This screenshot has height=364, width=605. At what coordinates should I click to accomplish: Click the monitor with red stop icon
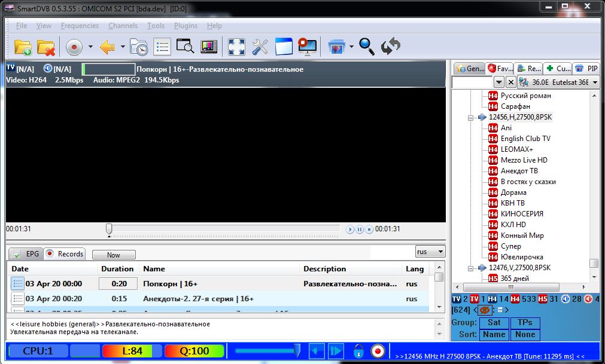(x=307, y=47)
